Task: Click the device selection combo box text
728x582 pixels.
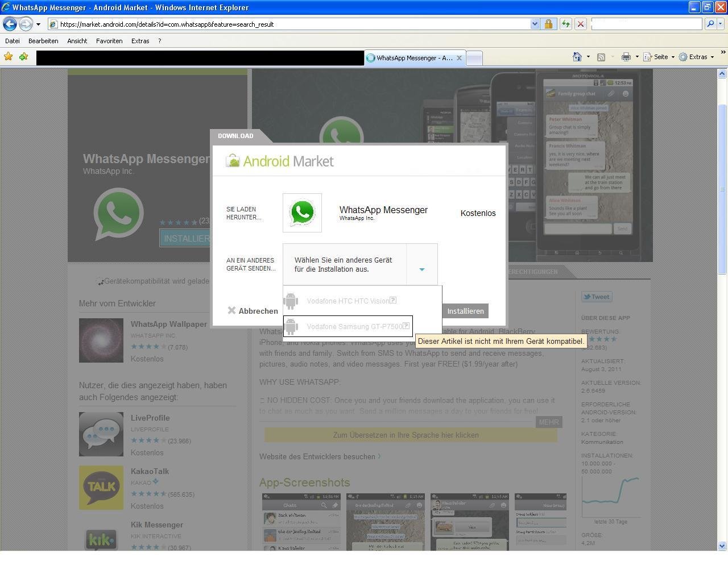Action: click(345, 265)
